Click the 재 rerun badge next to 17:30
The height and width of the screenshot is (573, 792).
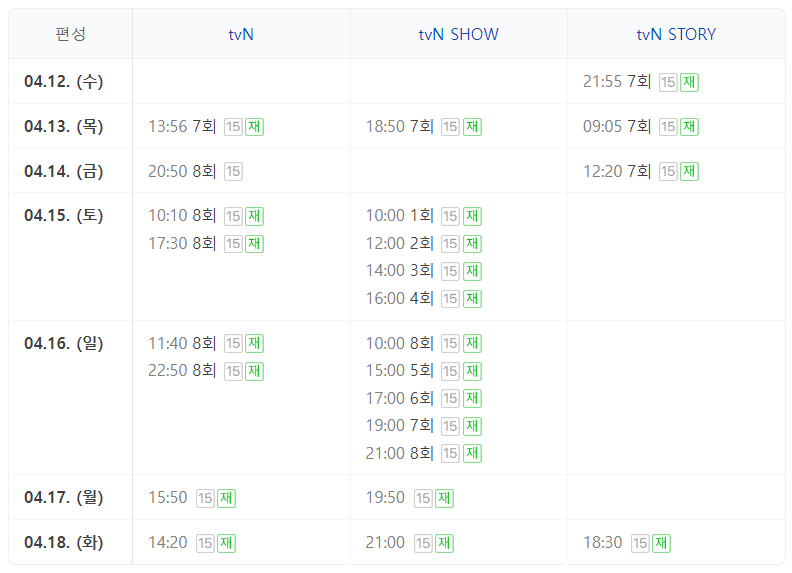pyautogui.click(x=255, y=244)
